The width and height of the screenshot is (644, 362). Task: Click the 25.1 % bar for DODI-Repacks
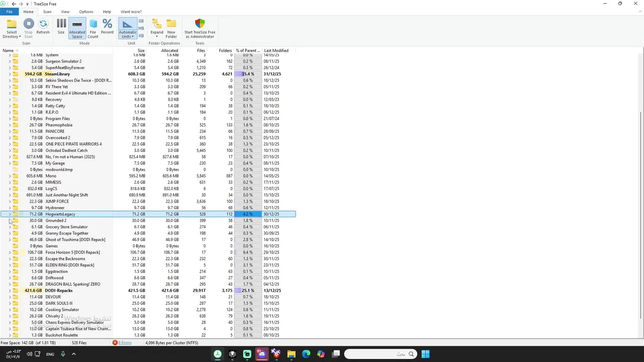248,291
